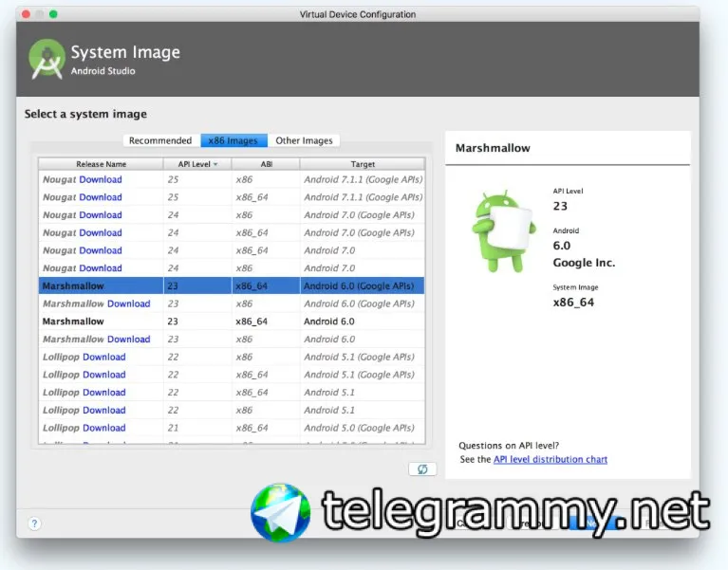Download Nougat API 25 x86_64 image
Screen dimensions: 728x570
(101, 197)
